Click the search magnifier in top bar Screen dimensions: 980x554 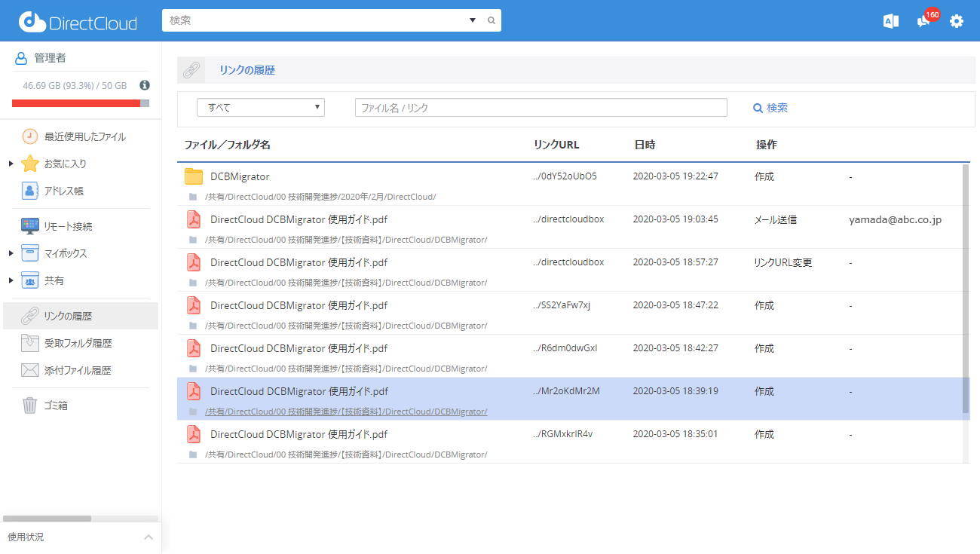click(492, 20)
